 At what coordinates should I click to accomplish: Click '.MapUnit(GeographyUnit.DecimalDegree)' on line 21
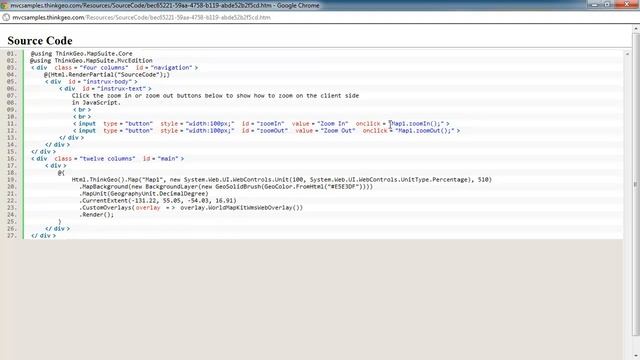(x=144, y=193)
